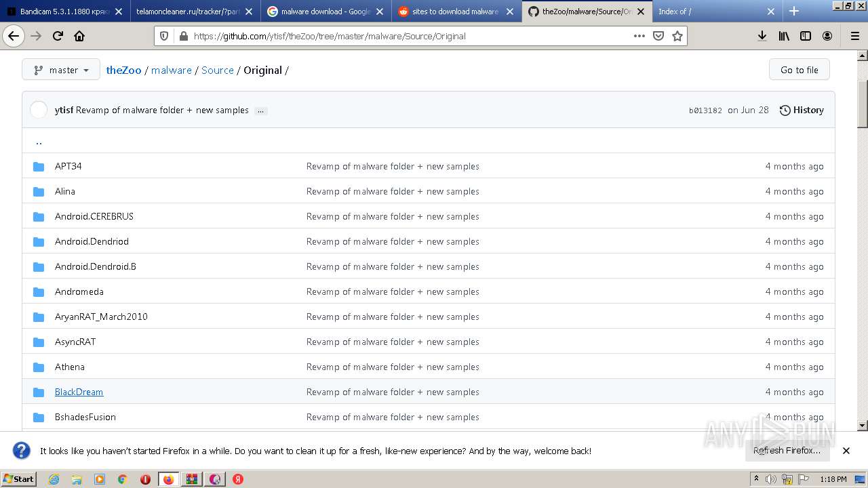868x488 pixels.
Task: Click the Athena folder icon
Action: (x=39, y=367)
